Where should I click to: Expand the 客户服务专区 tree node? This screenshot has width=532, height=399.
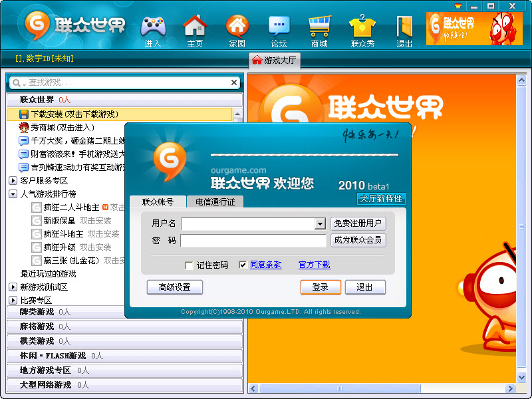click(13, 181)
